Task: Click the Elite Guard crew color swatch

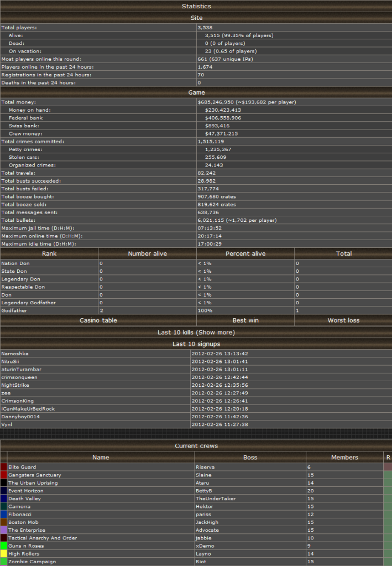Action: click(x=4, y=467)
